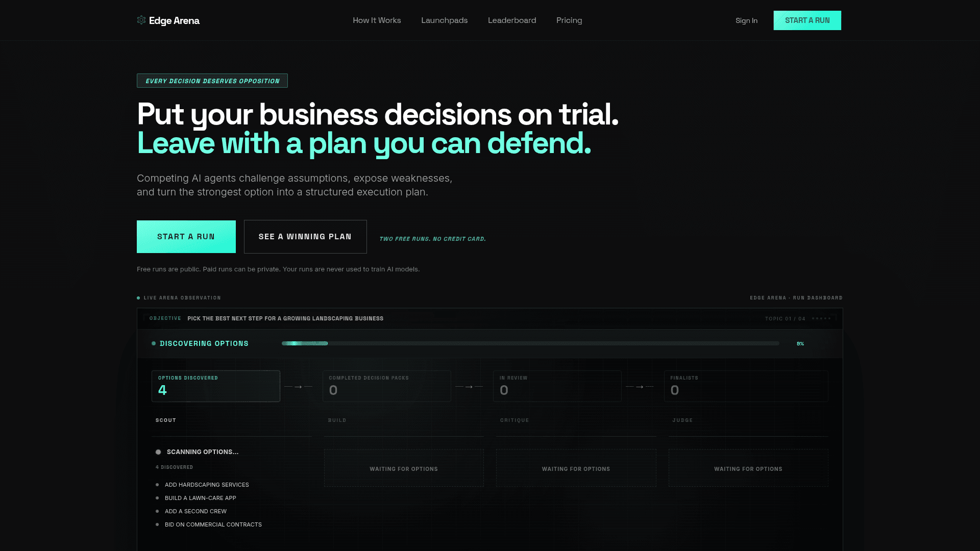
Task: Click the Scout column heading
Action: pos(166,420)
